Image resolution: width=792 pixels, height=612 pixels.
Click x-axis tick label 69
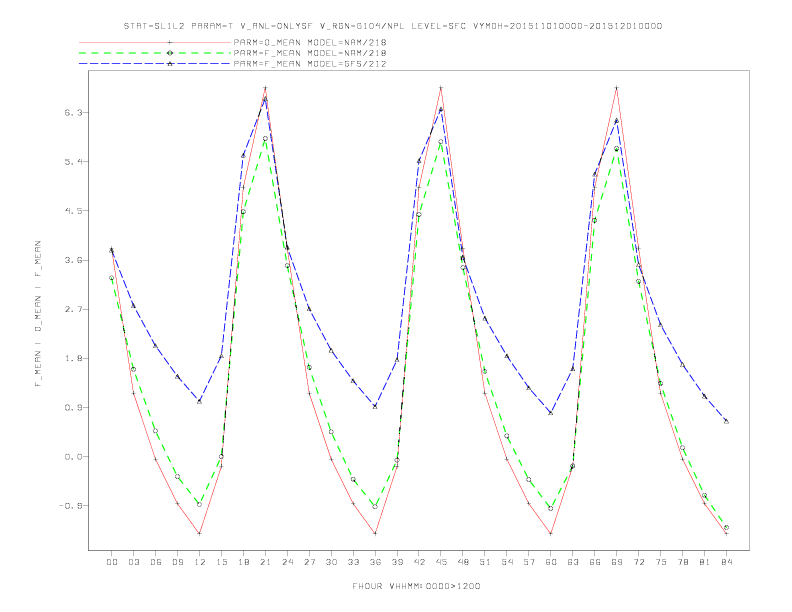click(x=617, y=562)
